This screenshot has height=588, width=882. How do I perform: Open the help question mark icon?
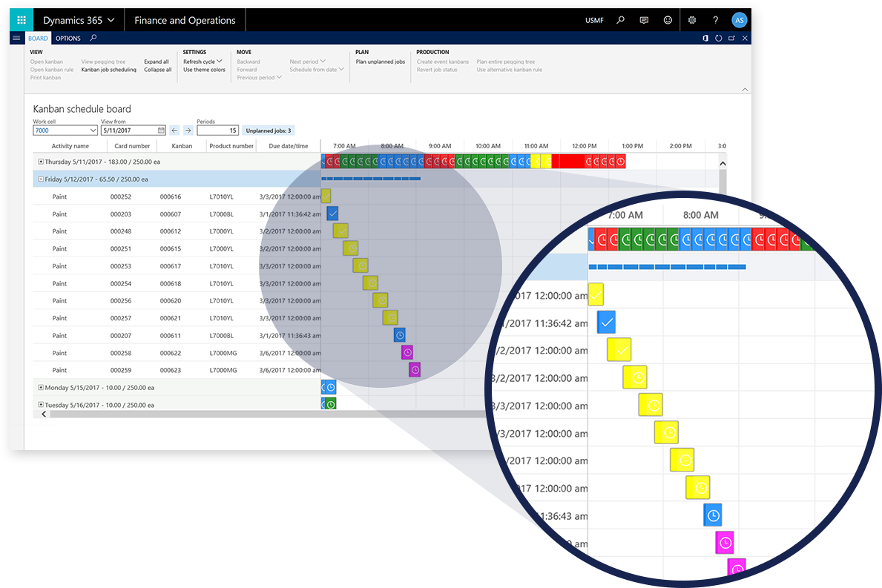click(716, 20)
